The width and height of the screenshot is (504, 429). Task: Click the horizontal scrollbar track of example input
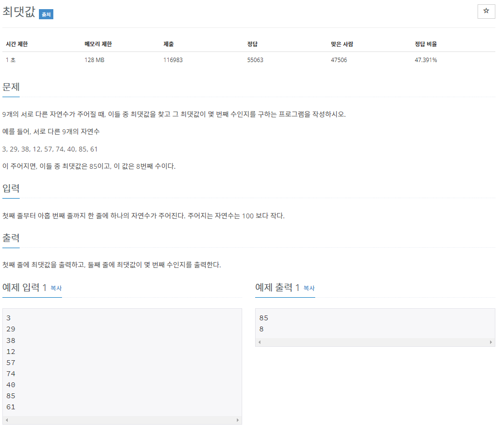(x=122, y=420)
